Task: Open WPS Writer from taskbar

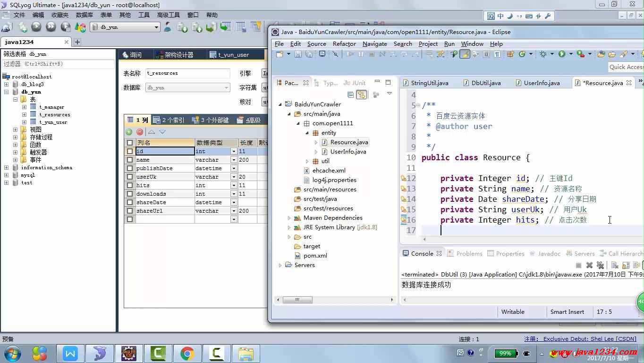Action: point(70,354)
